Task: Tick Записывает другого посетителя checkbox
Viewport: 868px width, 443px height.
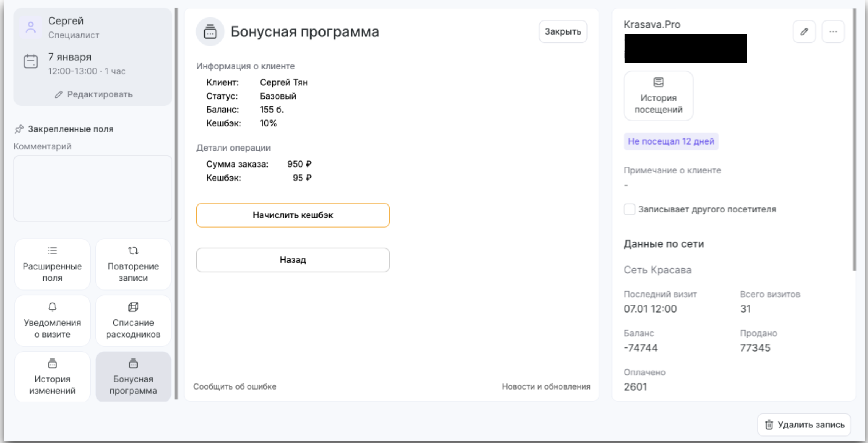Action: (x=629, y=209)
